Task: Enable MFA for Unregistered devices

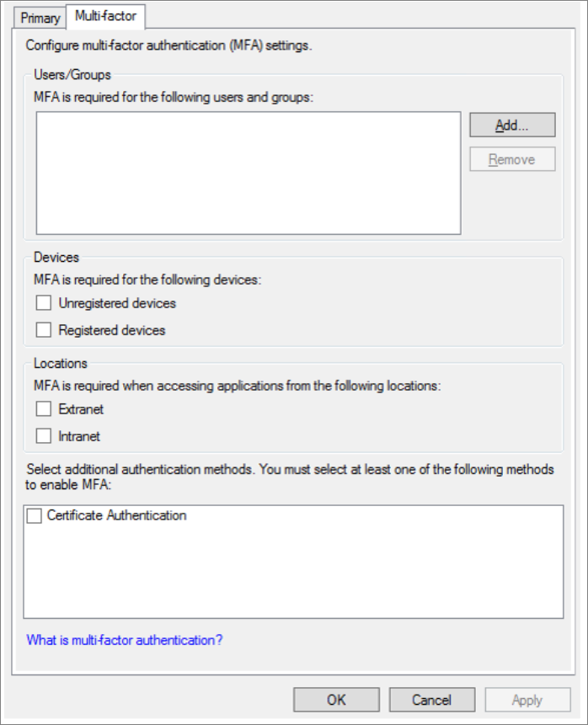Action: click(43, 302)
